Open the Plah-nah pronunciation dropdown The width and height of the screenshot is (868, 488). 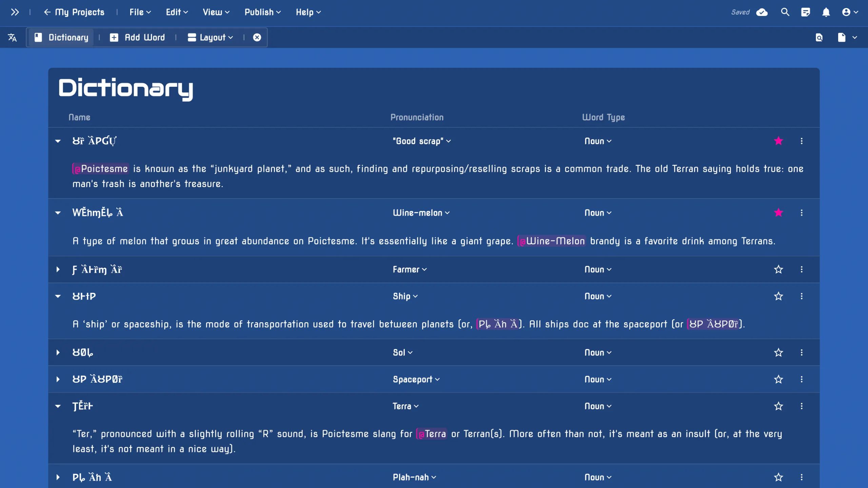pos(414,477)
